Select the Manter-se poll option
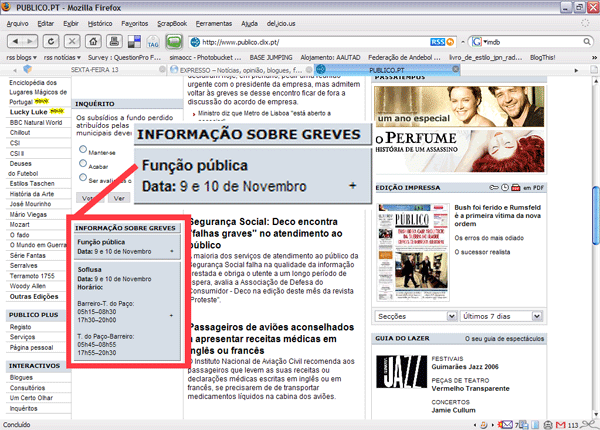This screenshot has height=430, width=600. click(83, 149)
